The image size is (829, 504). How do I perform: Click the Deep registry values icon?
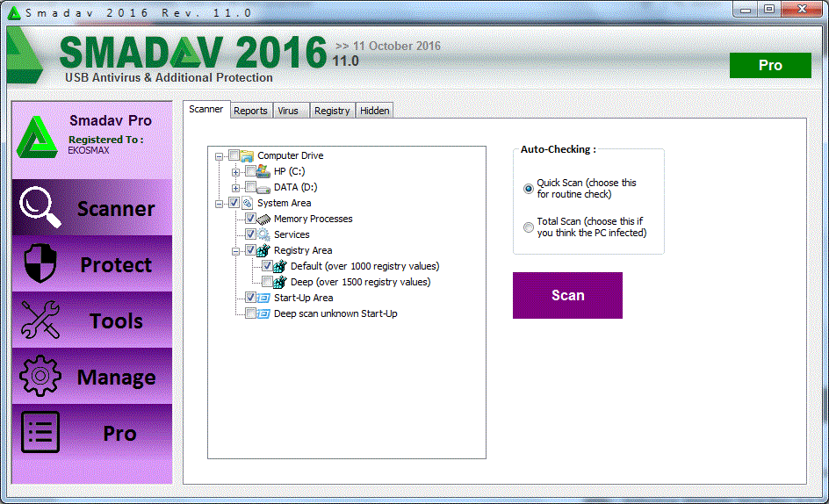click(x=279, y=282)
